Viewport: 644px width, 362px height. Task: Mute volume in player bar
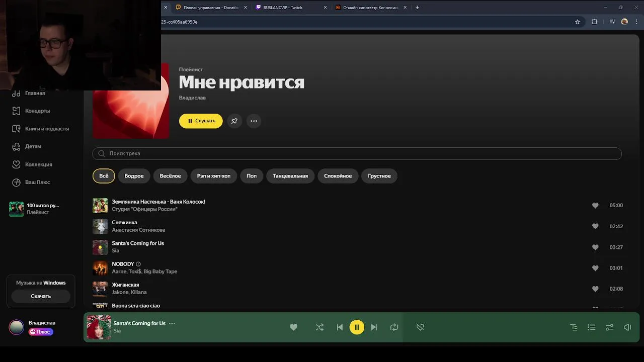point(627,327)
